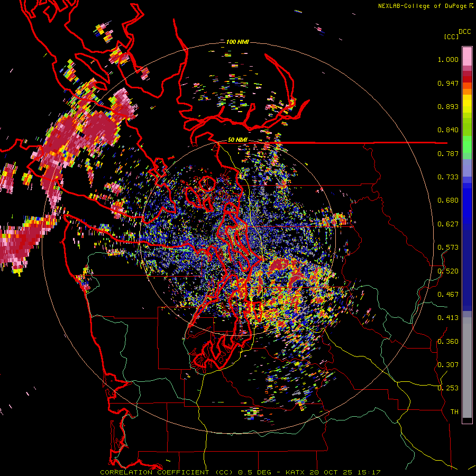Click the 0.627 color scale value

click(448, 224)
